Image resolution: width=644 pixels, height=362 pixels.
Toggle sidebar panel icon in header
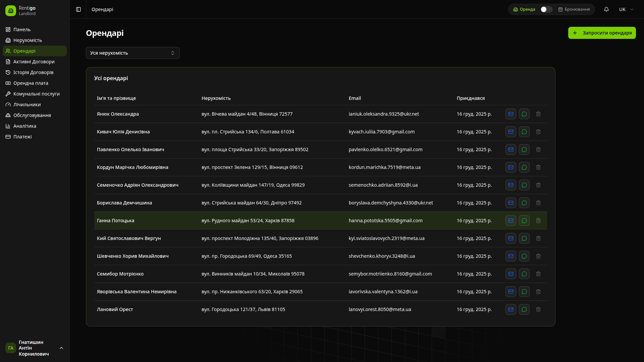78,9
